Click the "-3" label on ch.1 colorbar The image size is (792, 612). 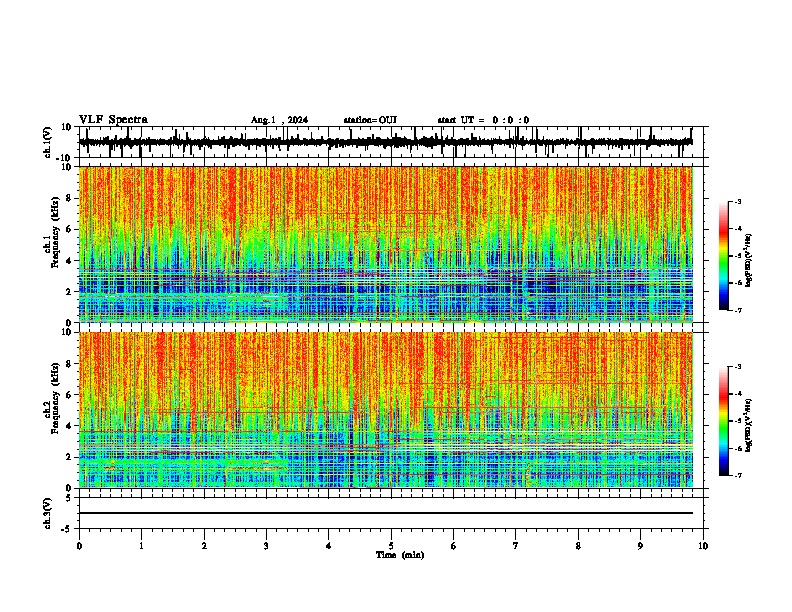(x=737, y=201)
